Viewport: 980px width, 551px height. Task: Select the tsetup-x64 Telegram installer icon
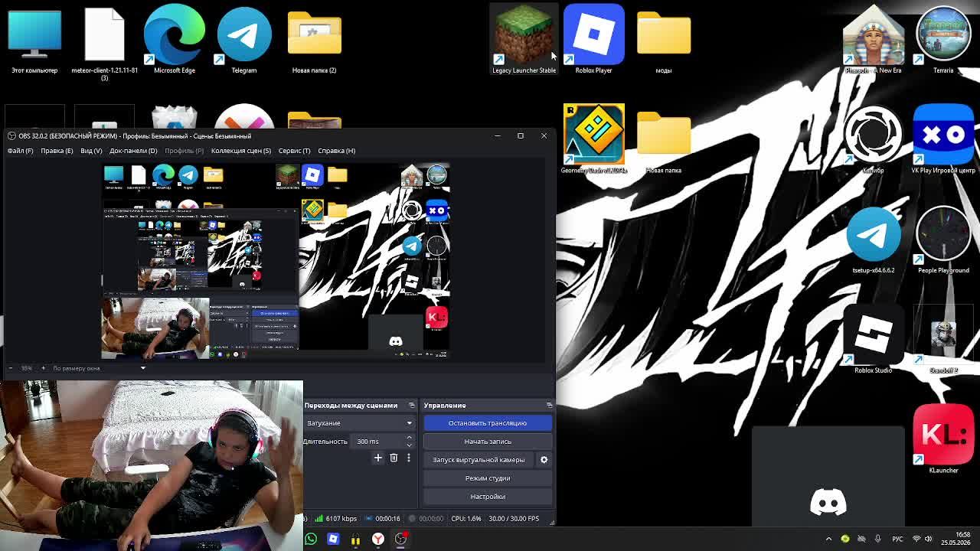tap(873, 239)
